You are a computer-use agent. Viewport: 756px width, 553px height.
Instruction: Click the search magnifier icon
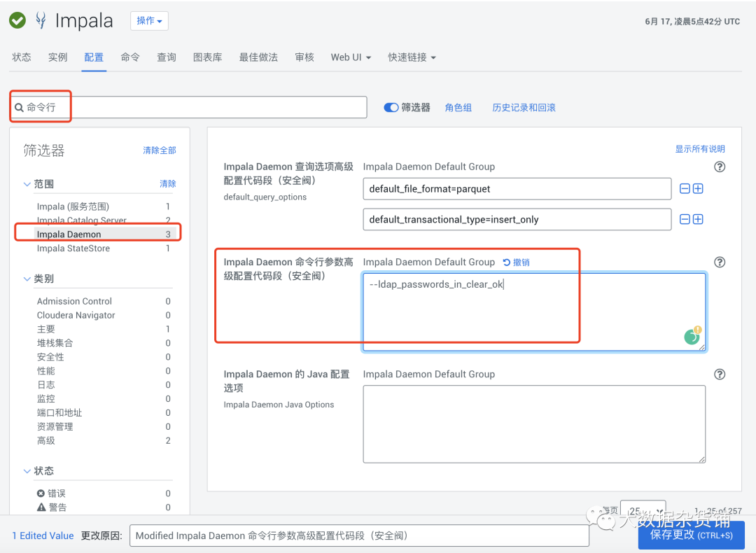(20, 108)
